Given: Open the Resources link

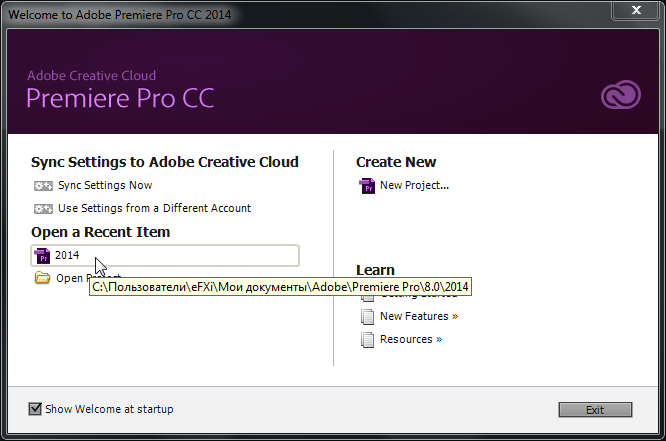Looking at the screenshot, I should coord(411,339).
